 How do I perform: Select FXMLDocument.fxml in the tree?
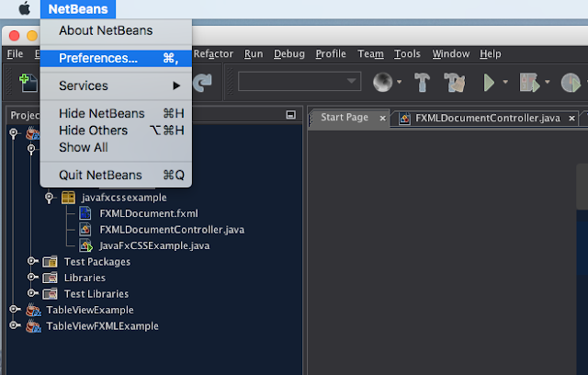click(x=149, y=214)
